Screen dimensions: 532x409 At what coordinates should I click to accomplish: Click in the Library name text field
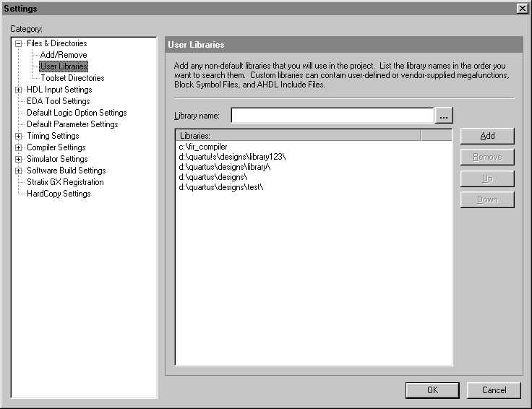pyautogui.click(x=332, y=116)
